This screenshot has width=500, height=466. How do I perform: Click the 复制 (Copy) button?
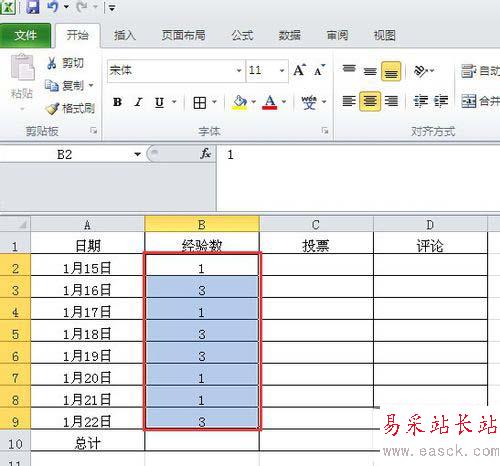[65, 86]
